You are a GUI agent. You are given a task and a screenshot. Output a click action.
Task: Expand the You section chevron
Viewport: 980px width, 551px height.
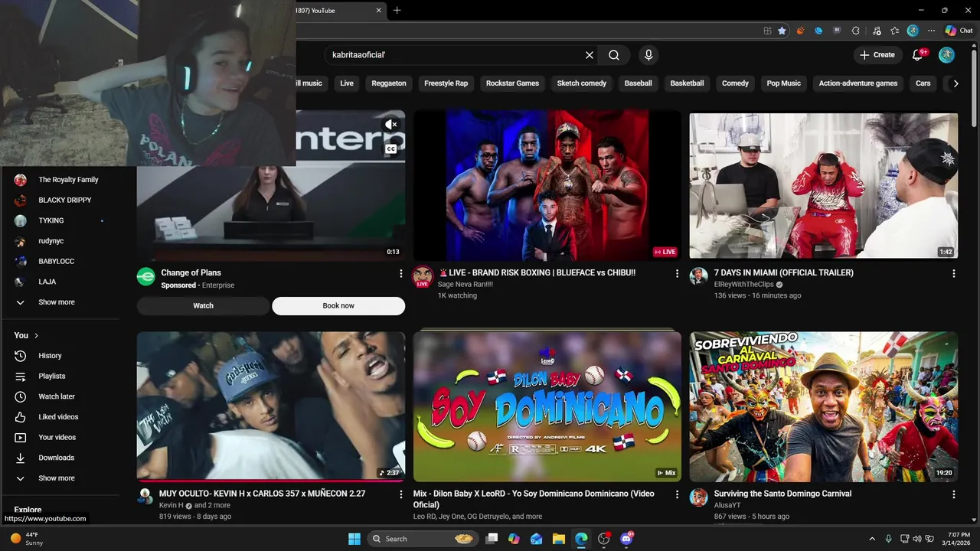pyautogui.click(x=36, y=335)
